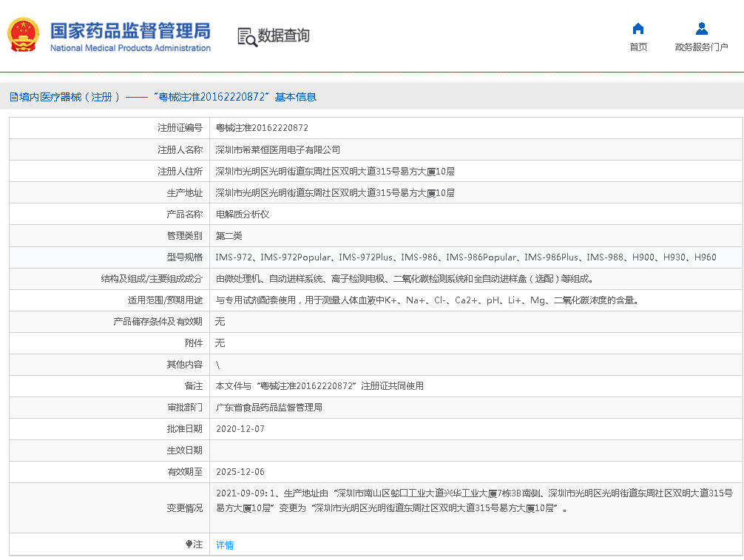Click the 首页 house icon
Viewport: 744px width, 560px height.
638,29
